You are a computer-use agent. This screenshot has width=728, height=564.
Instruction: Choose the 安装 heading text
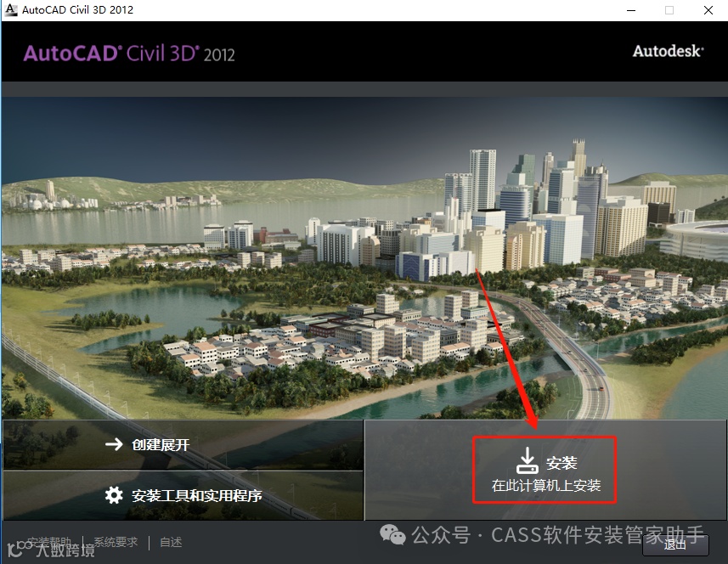coord(562,463)
